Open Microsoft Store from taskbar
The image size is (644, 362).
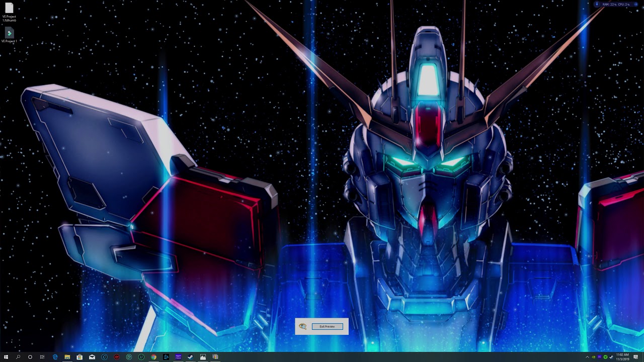click(x=79, y=357)
